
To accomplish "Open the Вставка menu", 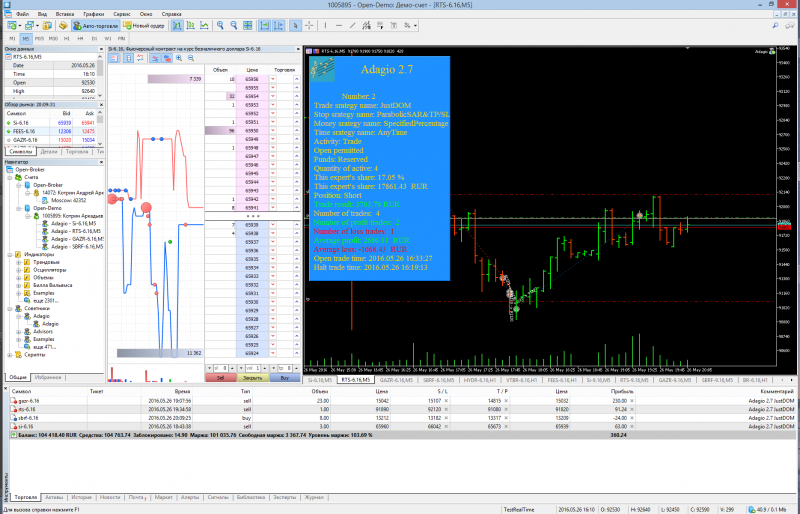I will point(65,14).
